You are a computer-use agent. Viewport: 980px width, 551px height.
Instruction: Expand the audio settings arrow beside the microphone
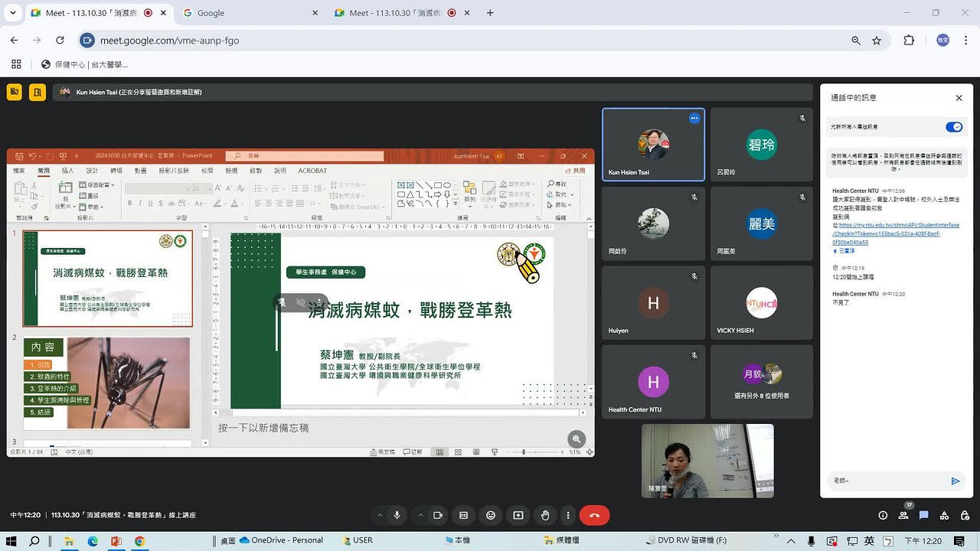point(379,515)
